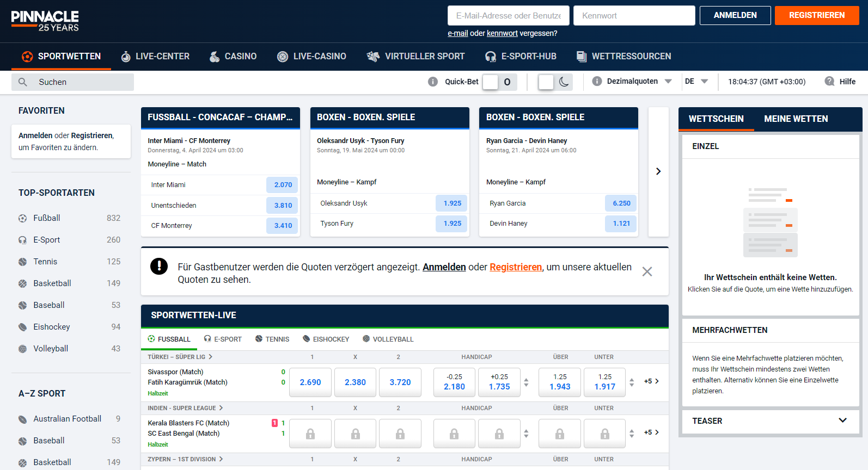
Task: Click the E-Sport headset icon in Top-Sportarten
Action: (22, 240)
